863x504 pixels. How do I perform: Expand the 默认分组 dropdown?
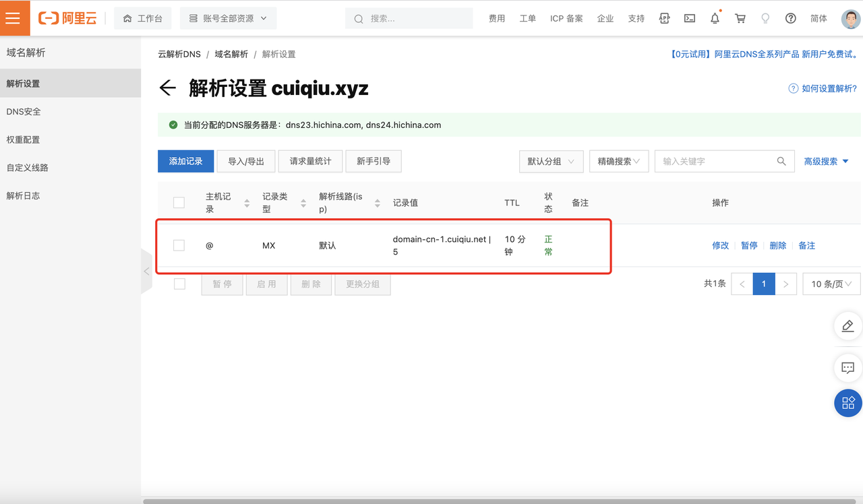(551, 162)
